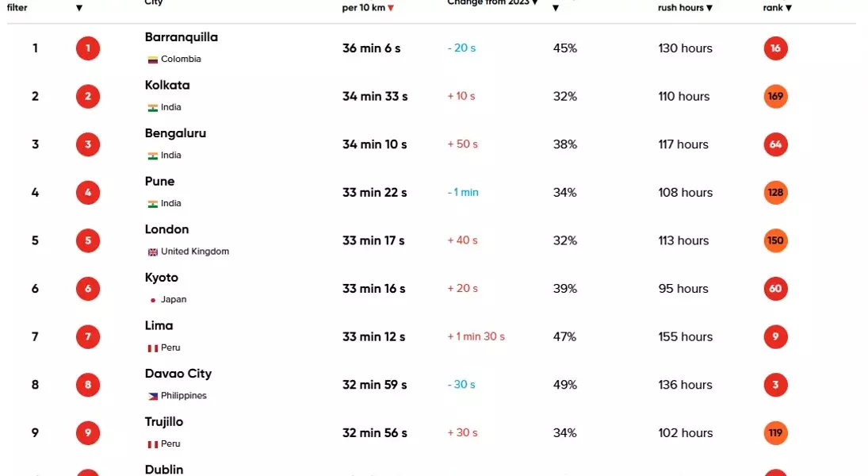Click the red rank badge showing 16
The height and width of the screenshot is (476, 868).
point(775,48)
